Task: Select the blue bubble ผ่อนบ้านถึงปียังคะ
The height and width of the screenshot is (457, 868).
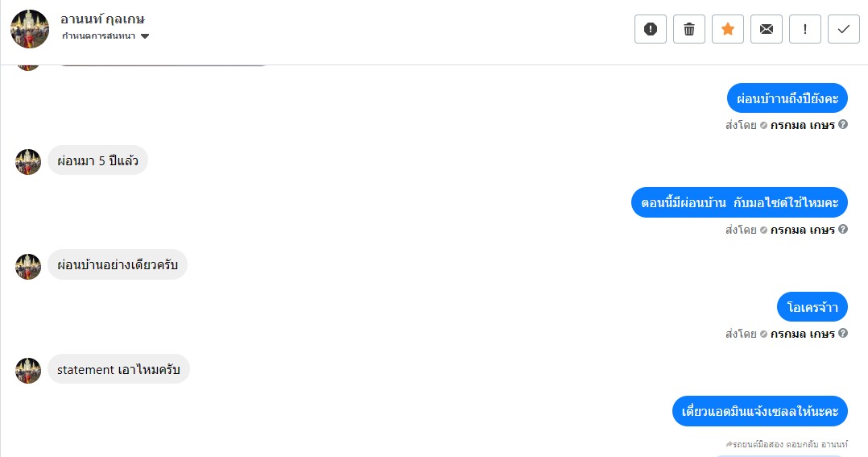Action: coord(787,98)
